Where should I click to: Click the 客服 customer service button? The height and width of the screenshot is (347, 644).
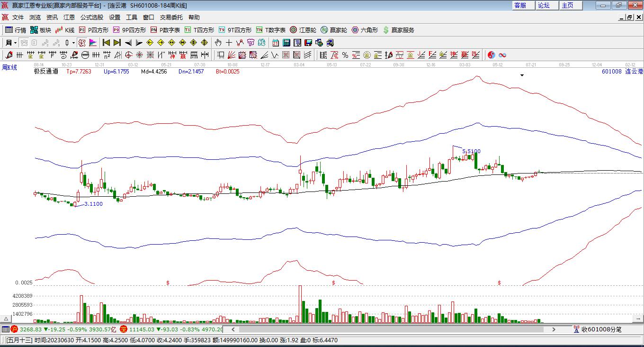click(520, 5)
